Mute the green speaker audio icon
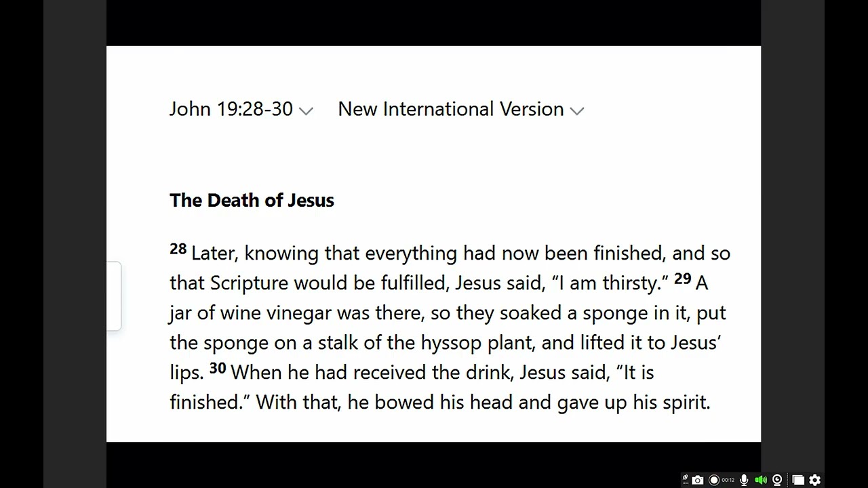The height and width of the screenshot is (488, 868). pyautogui.click(x=761, y=480)
